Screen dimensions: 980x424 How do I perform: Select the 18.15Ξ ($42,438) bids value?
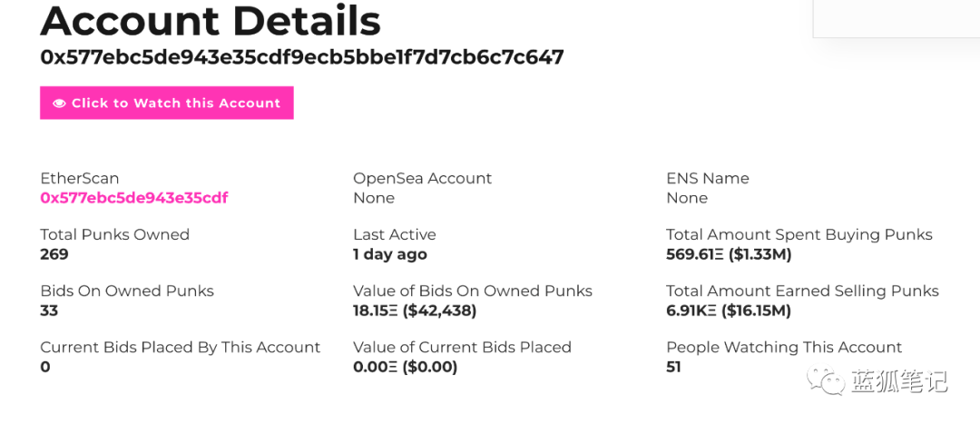point(415,311)
